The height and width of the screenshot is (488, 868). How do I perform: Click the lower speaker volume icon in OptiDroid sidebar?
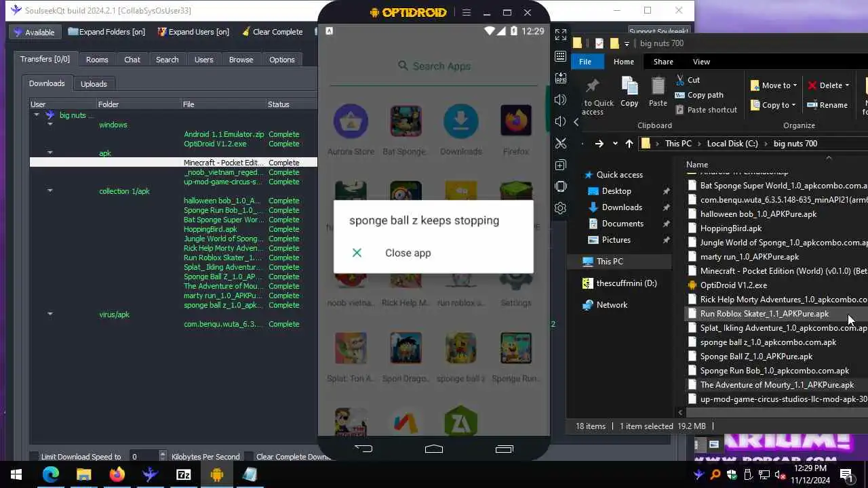tap(561, 121)
